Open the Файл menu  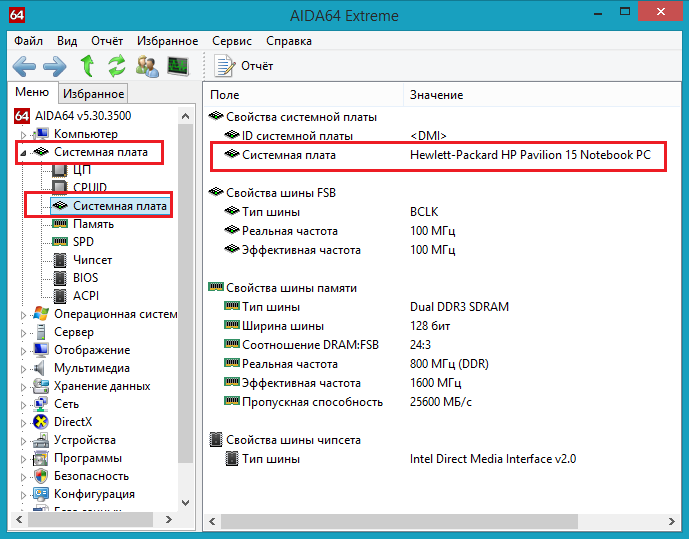(29, 41)
